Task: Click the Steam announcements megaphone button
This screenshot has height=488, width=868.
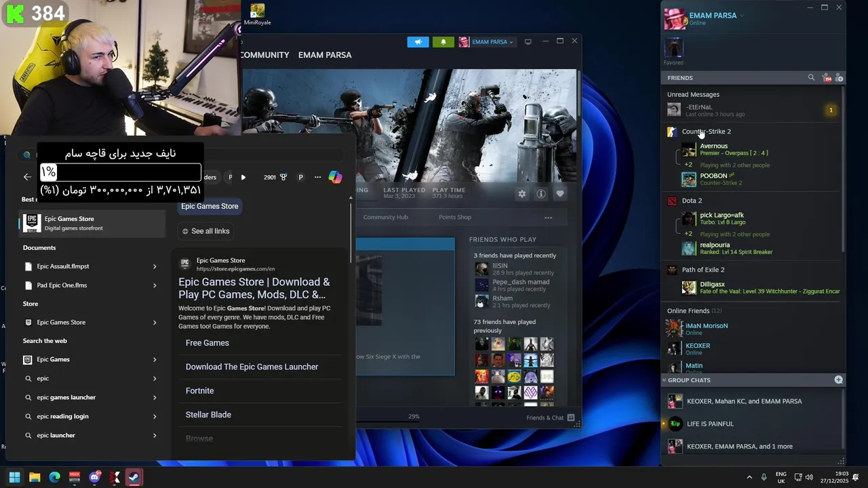Action: point(418,42)
